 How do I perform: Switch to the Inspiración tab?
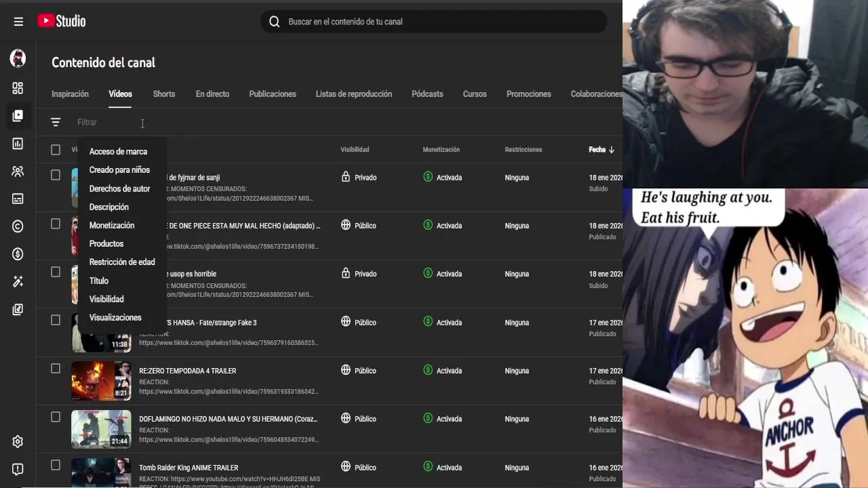[70, 94]
